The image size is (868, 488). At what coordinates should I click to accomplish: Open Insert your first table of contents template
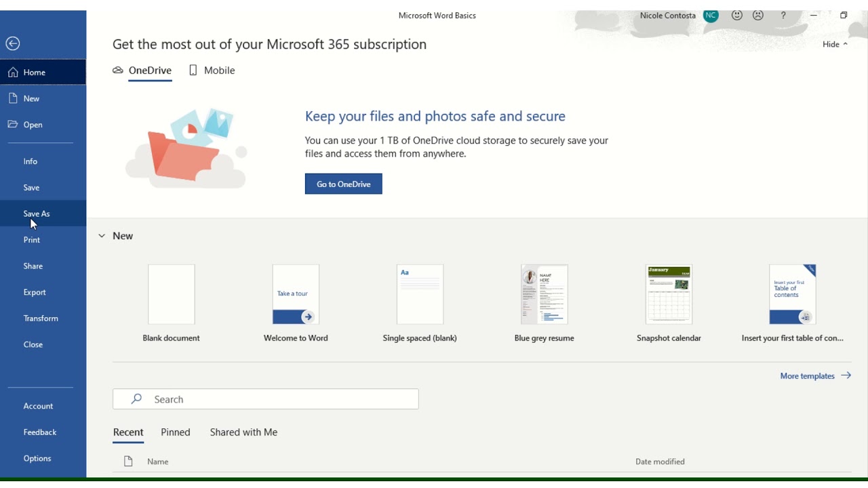[x=793, y=303]
